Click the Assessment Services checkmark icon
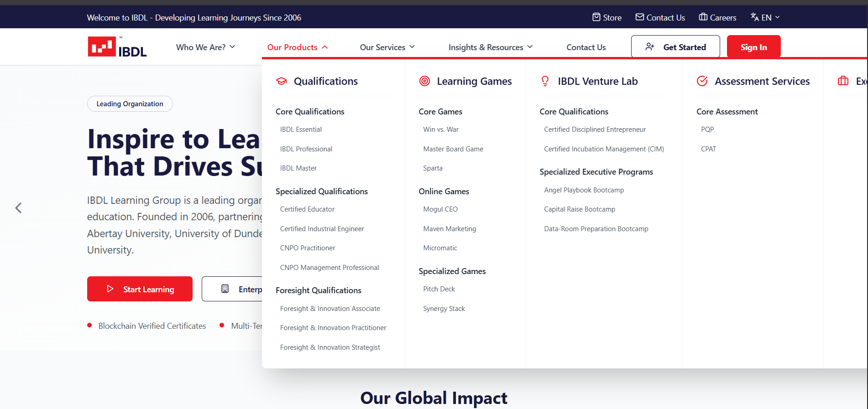This screenshot has width=868, height=409. [x=702, y=81]
